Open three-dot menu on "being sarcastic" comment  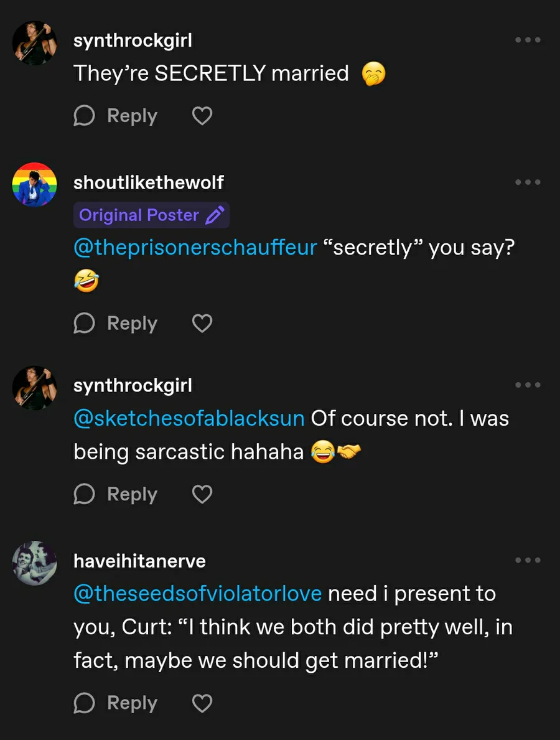pyautogui.click(x=528, y=385)
